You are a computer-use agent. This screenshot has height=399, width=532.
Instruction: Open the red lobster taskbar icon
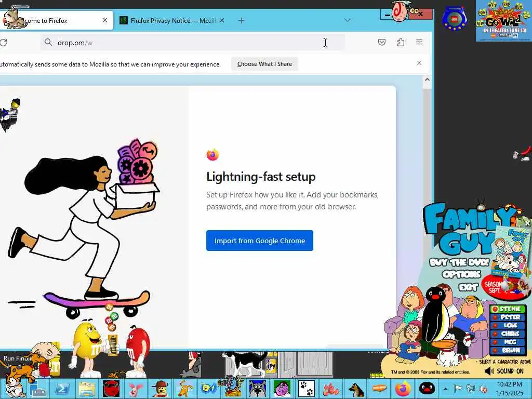click(331, 389)
